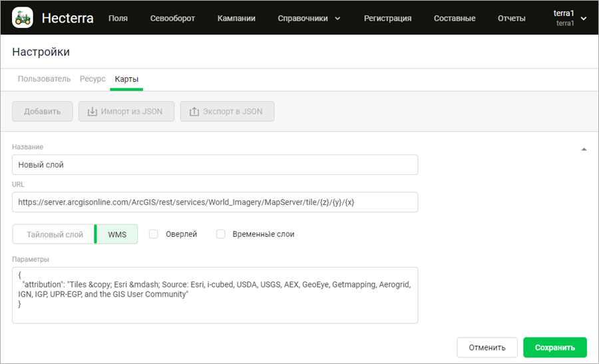Select the WMS layer type
Screen dimensions: 599x364
point(117,234)
